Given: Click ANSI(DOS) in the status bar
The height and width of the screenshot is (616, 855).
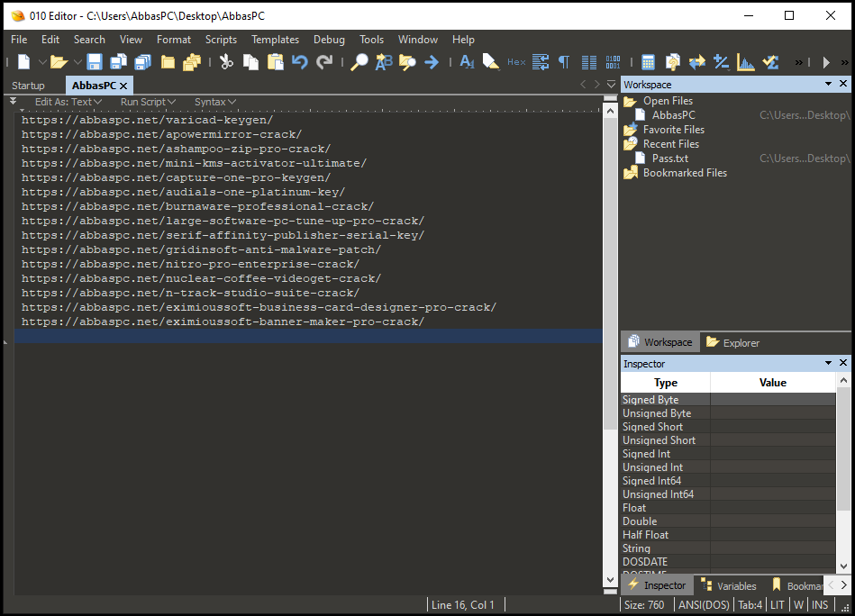Looking at the screenshot, I should (x=704, y=605).
